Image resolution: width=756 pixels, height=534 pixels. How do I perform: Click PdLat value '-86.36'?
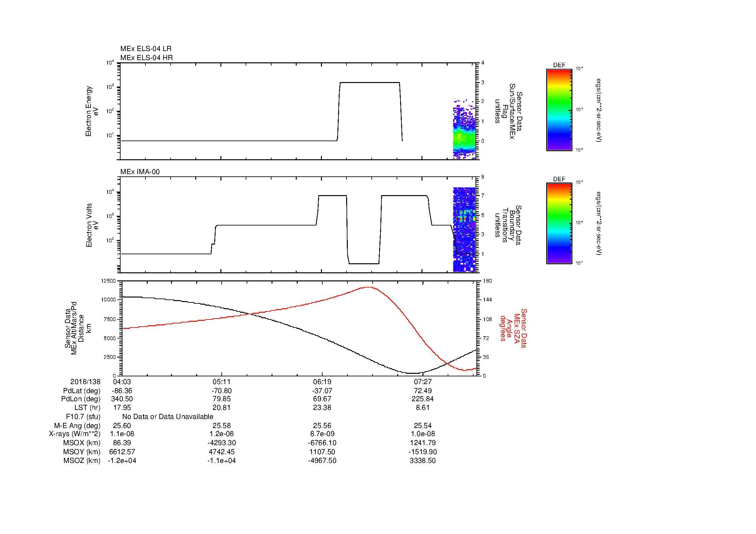coord(122,391)
